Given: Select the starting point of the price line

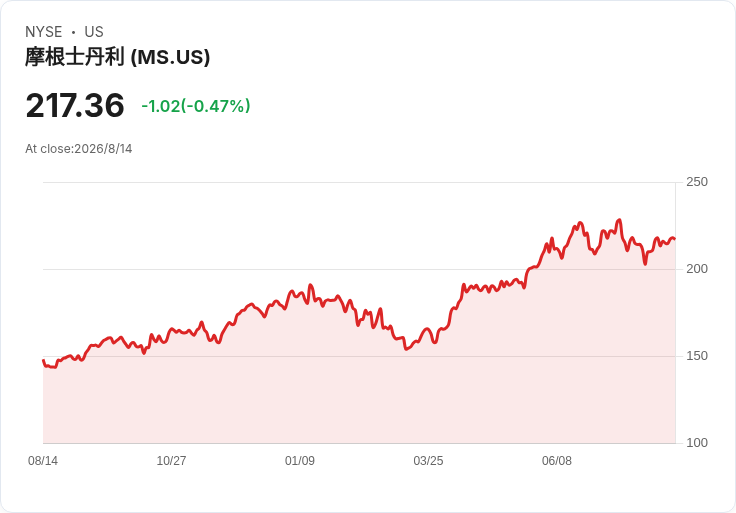Looking at the screenshot, I should 43,360.
